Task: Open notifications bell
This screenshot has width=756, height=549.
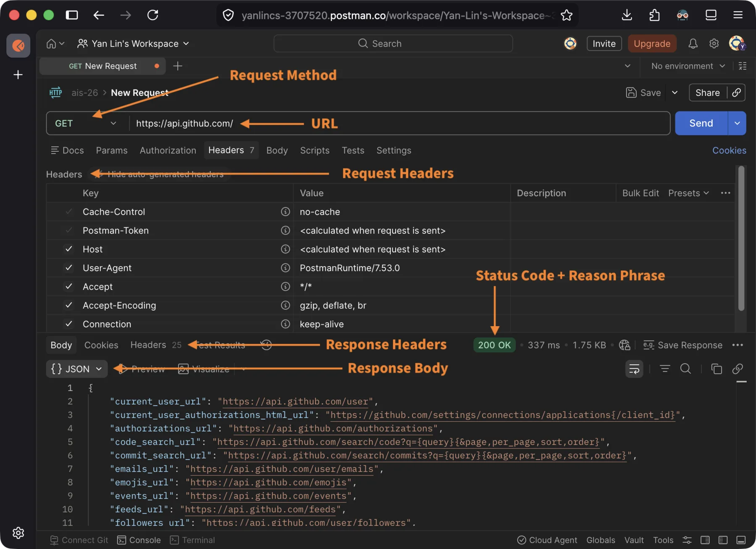Action: click(693, 44)
